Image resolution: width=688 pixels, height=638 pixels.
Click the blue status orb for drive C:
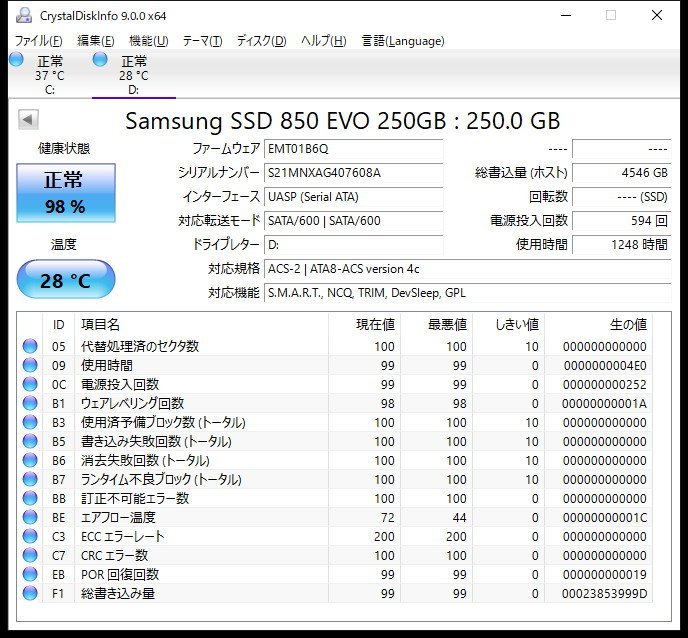[16, 59]
